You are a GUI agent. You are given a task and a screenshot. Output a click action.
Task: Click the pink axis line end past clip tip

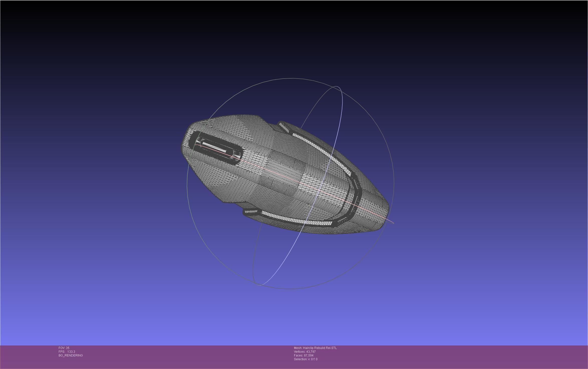pos(393,223)
